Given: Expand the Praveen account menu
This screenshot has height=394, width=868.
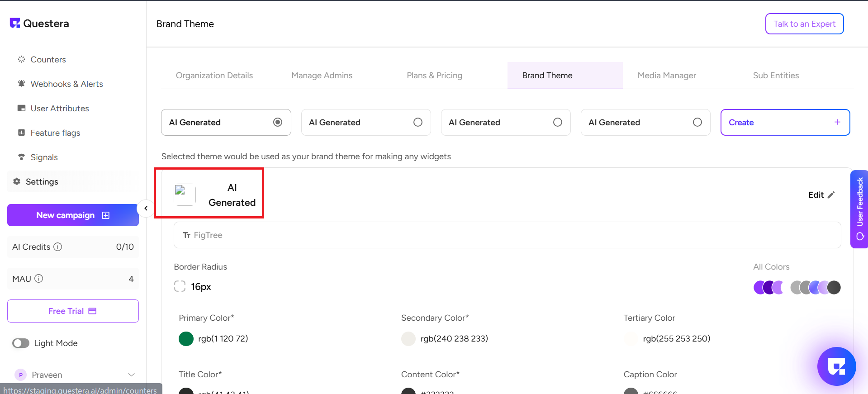Looking at the screenshot, I should click(131, 375).
